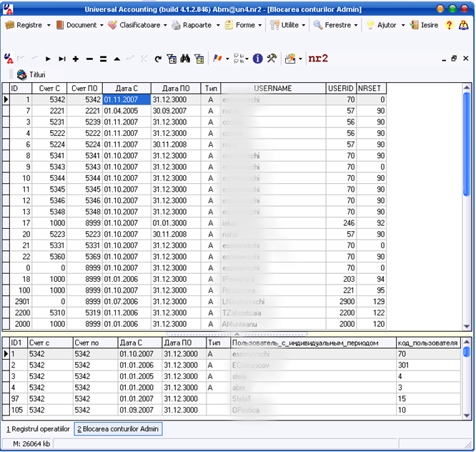Image resolution: width=476 pixels, height=452 pixels.
Task: Click the yellow filter funnel icon
Action: (x=199, y=59)
